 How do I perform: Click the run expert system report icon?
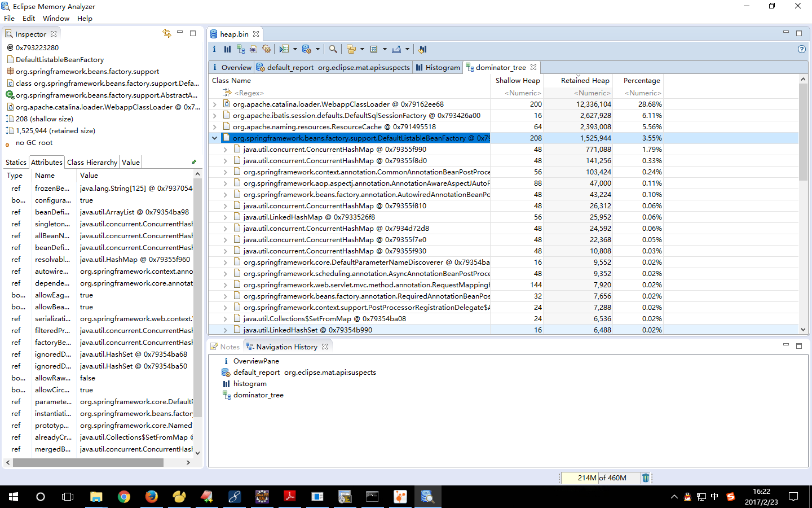(x=284, y=49)
